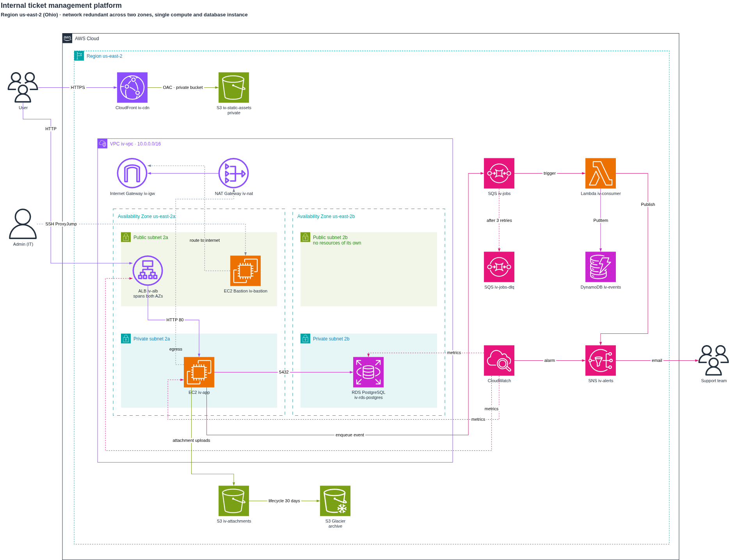The image size is (729, 560).
Task: Click the "attachment uploads" edge label
Action: 191,440
